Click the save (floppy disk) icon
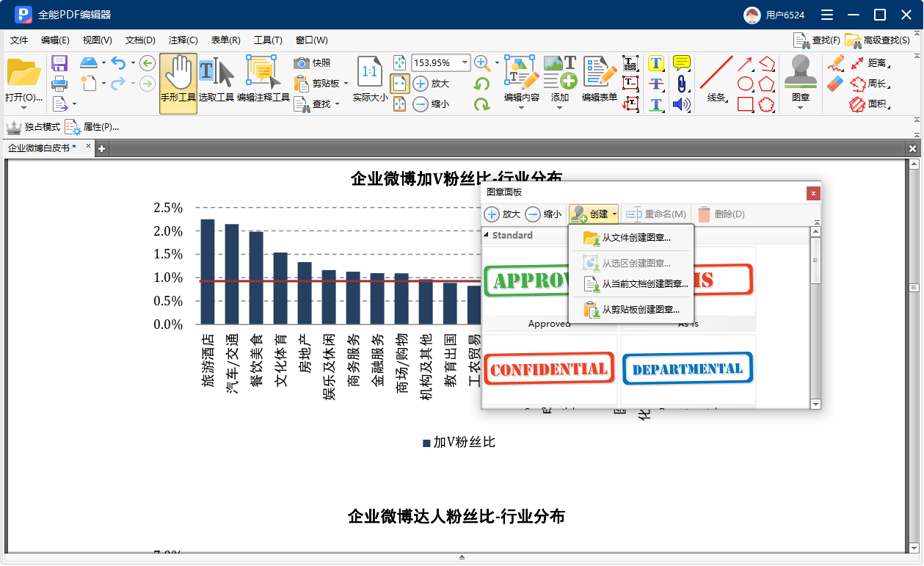The height and width of the screenshot is (566, 924). click(59, 64)
